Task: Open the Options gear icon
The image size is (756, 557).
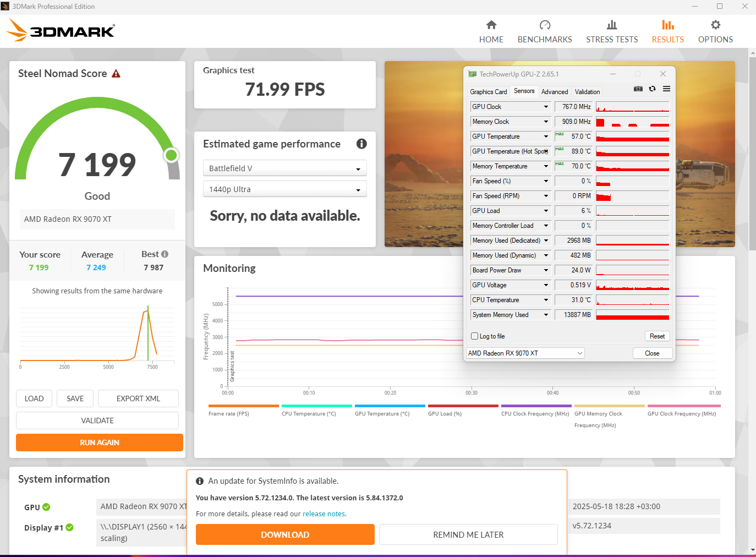Action: pyautogui.click(x=715, y=25)
